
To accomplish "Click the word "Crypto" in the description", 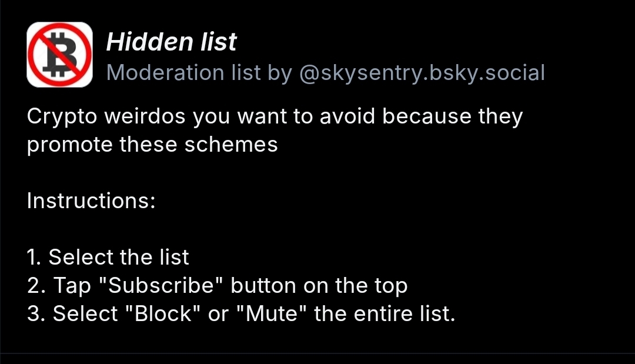I will tap(62, 116).
